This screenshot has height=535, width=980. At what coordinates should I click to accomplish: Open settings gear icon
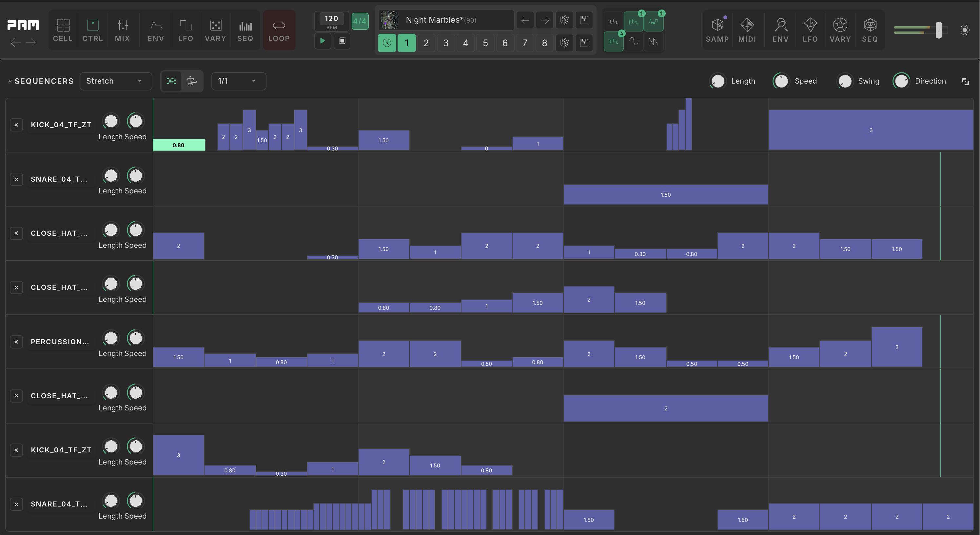pos(964,30)
